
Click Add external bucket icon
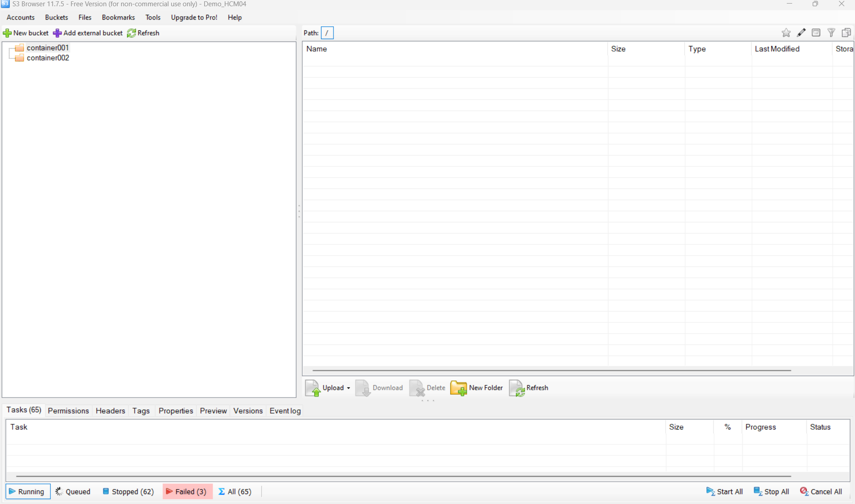point(57,33)
